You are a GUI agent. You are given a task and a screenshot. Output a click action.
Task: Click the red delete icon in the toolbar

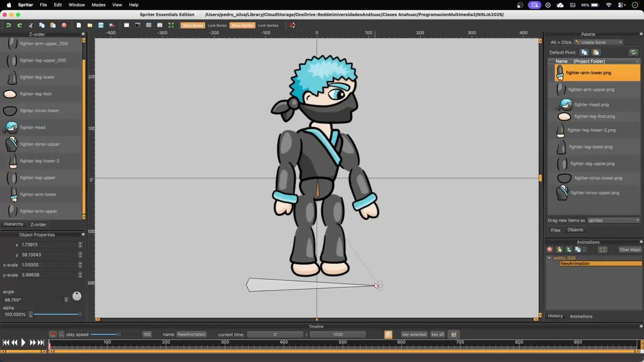tap(64, 25)
